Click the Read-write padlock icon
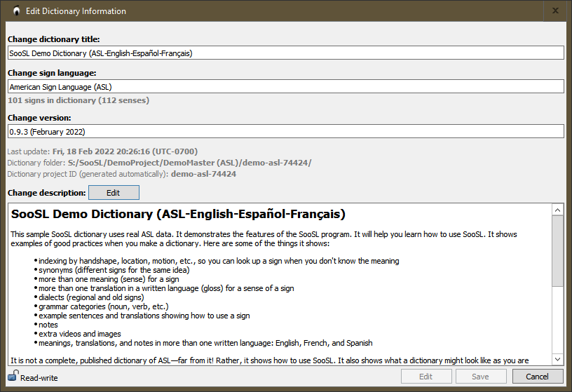The height and width of the screenshot is (392, 572). coord(13,375)
